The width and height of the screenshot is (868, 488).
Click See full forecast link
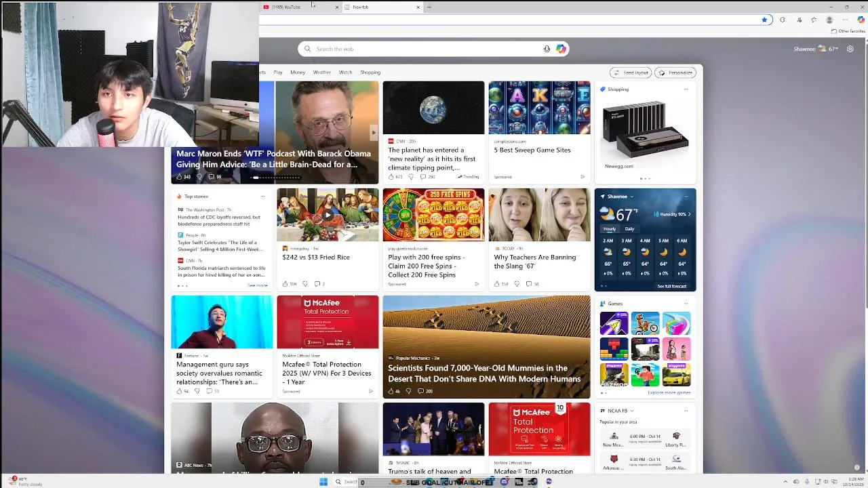coord(671,286)
